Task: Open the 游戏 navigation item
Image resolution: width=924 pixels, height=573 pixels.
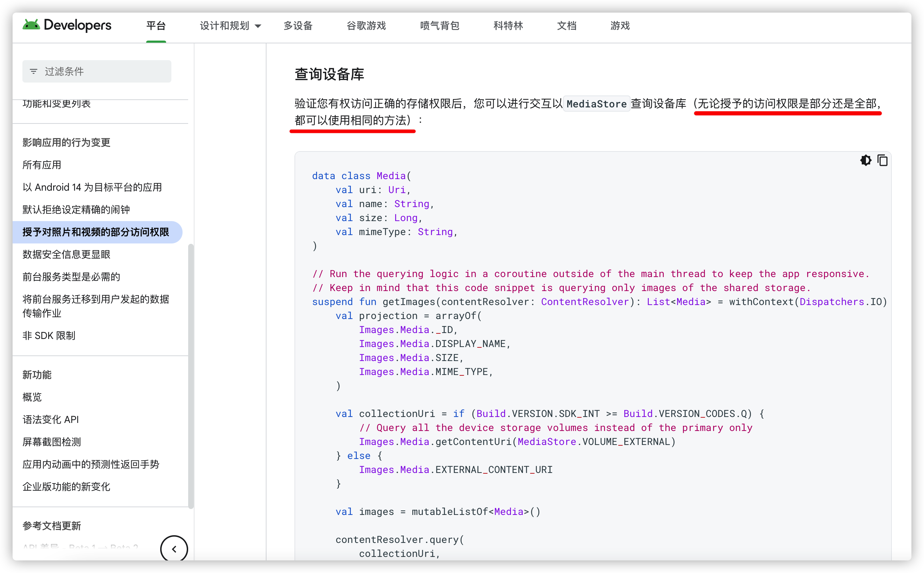Action: pos(620,26)
